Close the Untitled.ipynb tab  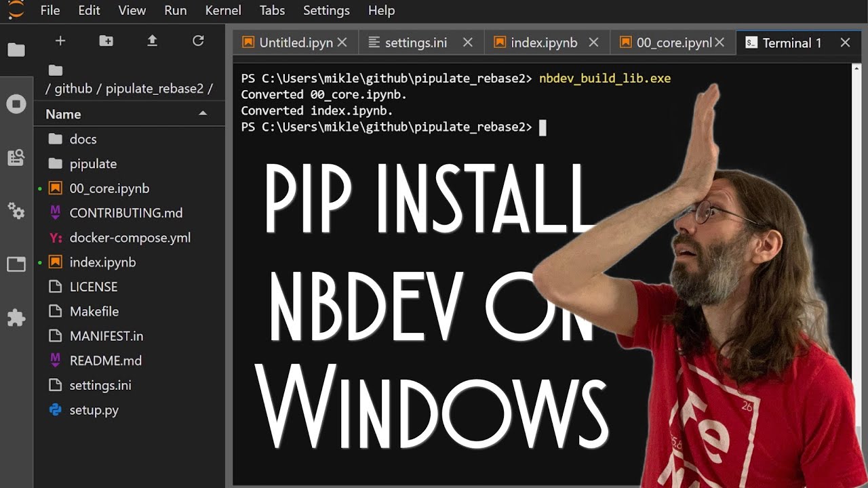point(342,43)
